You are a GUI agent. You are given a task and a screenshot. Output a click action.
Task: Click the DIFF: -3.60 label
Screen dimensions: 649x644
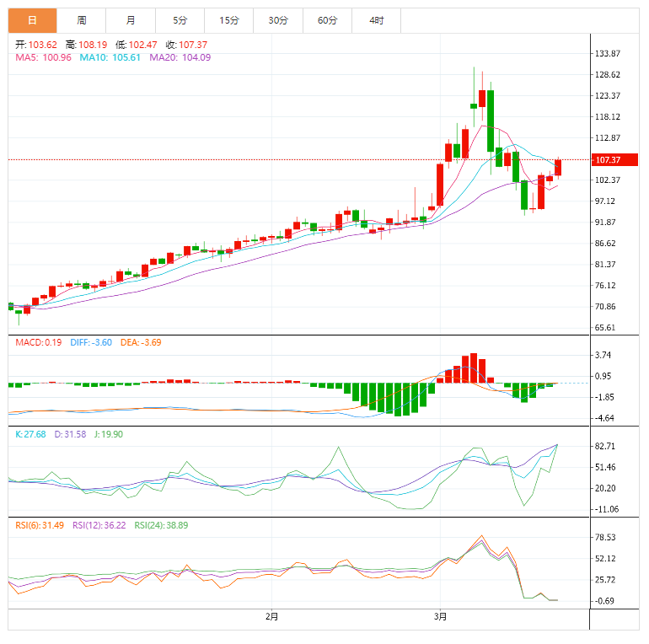click(x=91, y=342)
